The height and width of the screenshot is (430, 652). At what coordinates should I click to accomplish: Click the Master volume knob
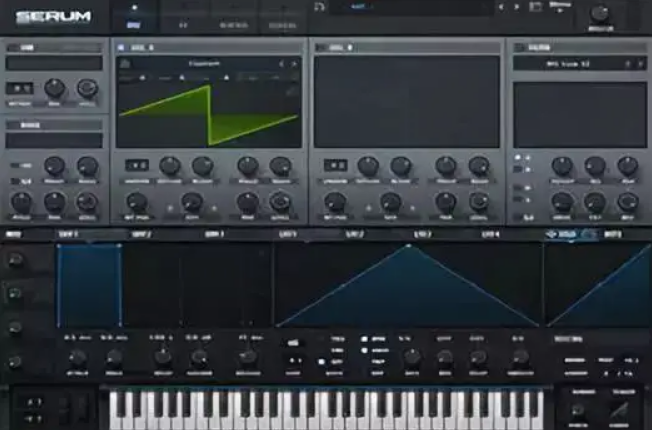pyautogui.click(x=600, y=13)
